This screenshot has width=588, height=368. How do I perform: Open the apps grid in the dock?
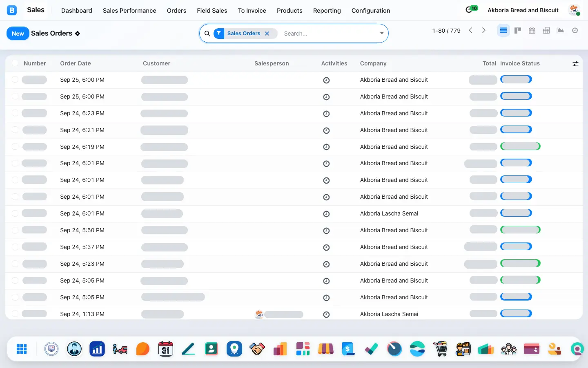[22, 349]
